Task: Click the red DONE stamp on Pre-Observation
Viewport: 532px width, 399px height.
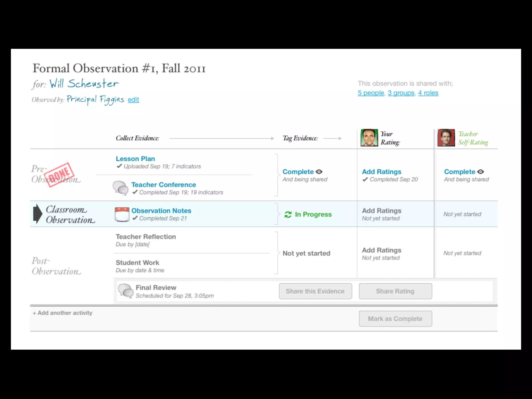Action: (x=59, y=175)
